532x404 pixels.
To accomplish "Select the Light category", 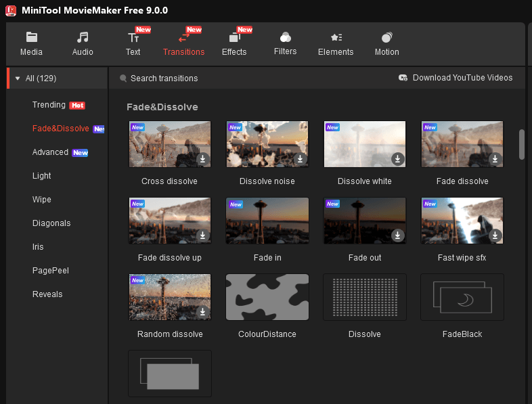I will pyautogui.click(x=42, y=176).
